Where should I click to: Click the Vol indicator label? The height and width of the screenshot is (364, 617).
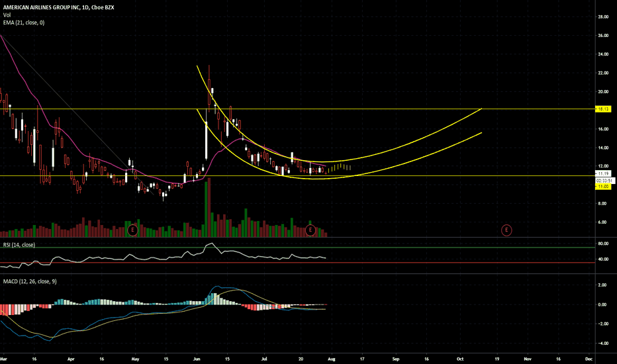(7, 15)
